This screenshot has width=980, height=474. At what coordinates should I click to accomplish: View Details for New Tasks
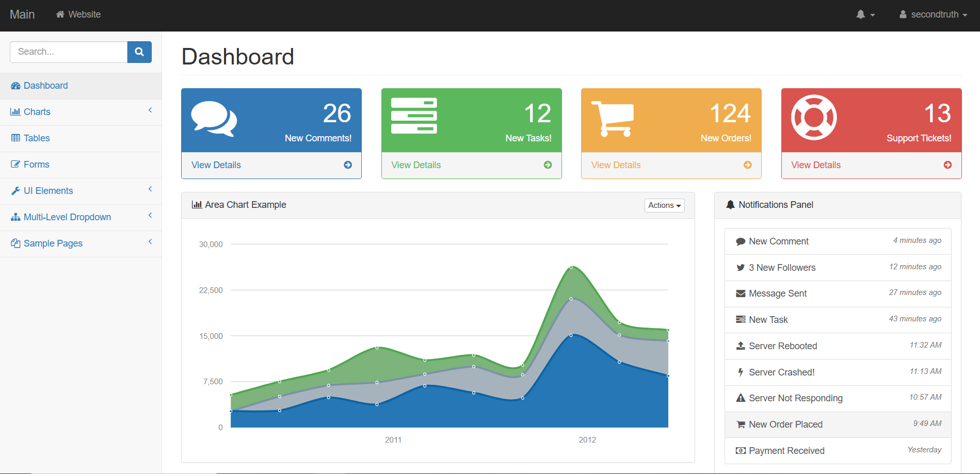(471, 165)
